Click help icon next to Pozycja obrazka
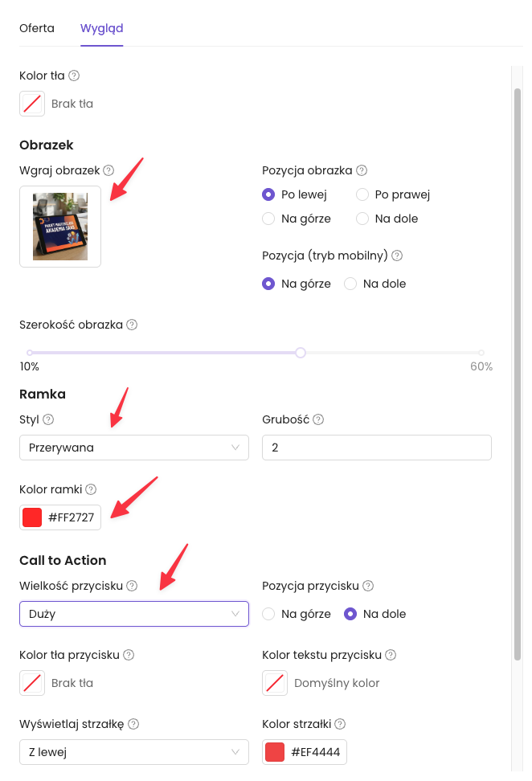The width and height of the screenshot is (532, 781). pos(362,170)
